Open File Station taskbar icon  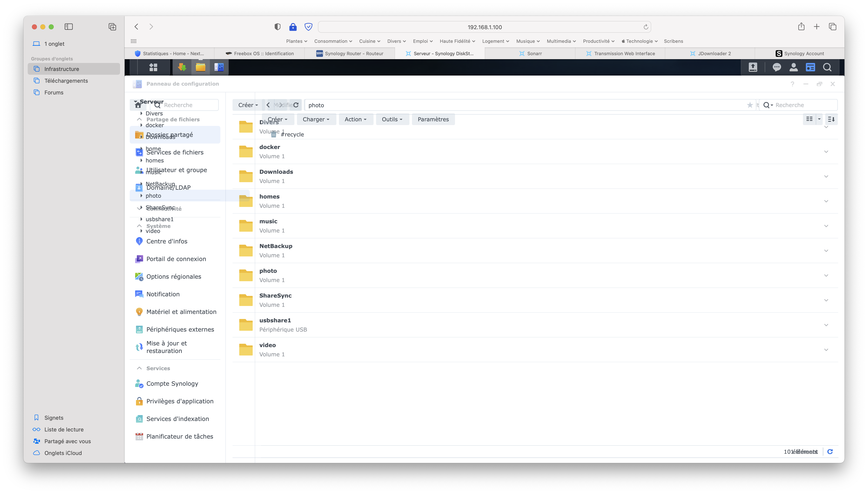200,67
